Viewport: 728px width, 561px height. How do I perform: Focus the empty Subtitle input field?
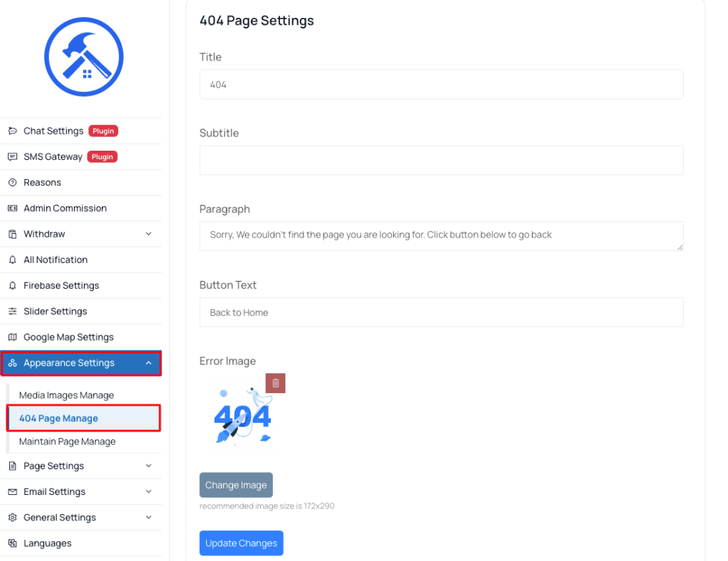441,160
